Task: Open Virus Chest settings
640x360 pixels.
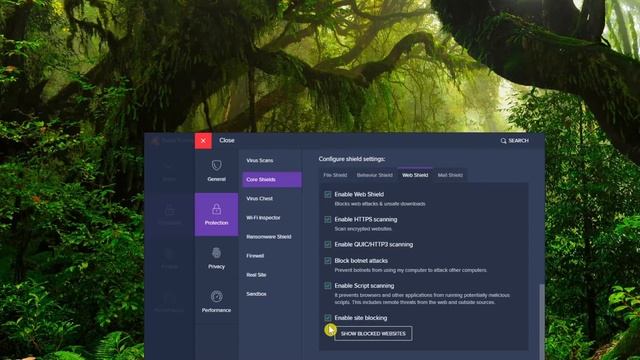Action: tap(259, 199)
